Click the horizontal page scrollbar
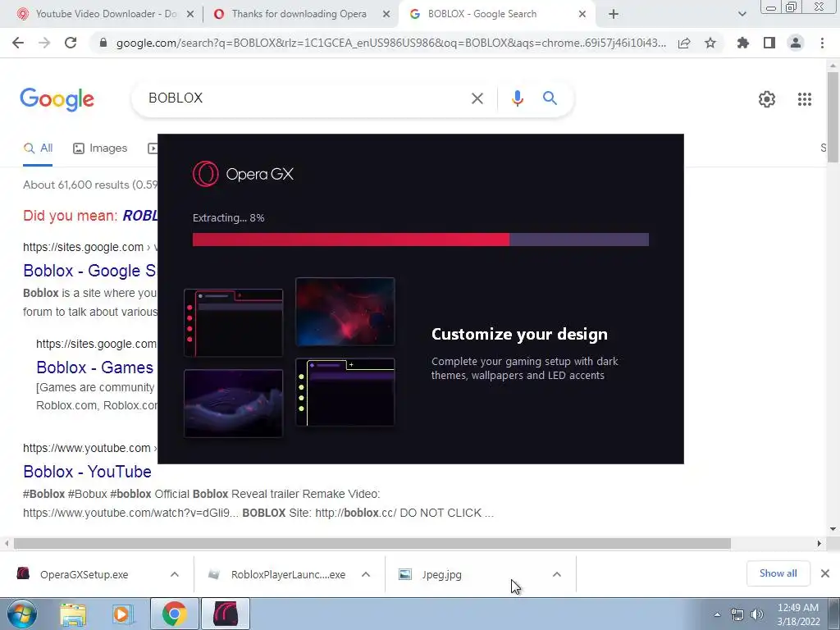 pyautogui.click(x=372, y=544)
